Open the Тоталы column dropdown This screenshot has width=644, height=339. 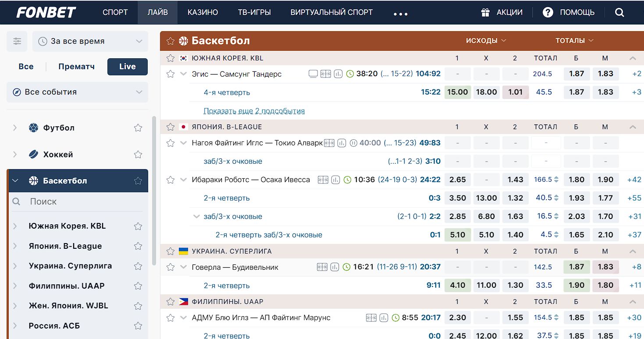click(575, 41)
